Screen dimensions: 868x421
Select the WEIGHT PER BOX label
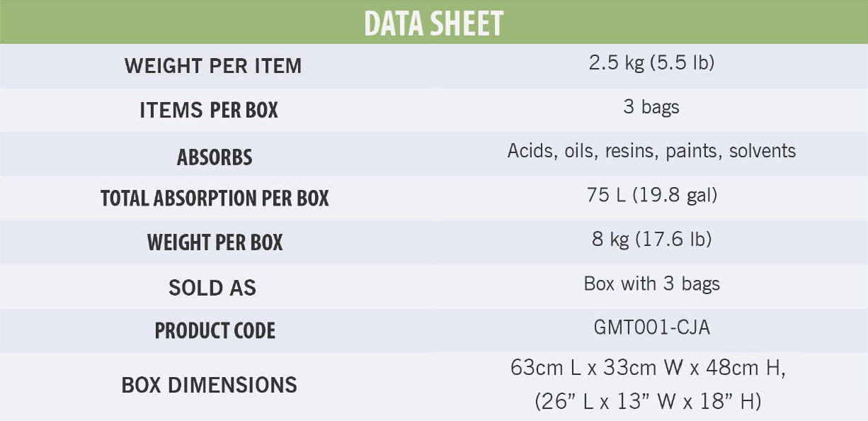click(215, 243)
